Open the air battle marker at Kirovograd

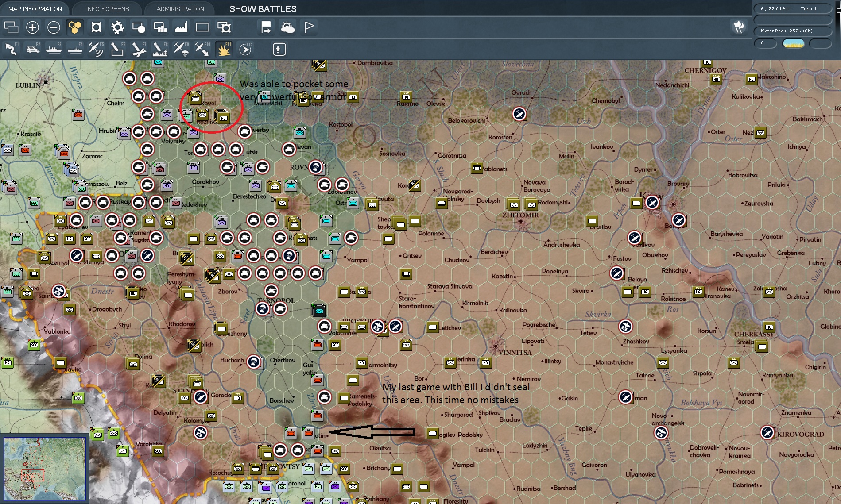pos(767,432)
